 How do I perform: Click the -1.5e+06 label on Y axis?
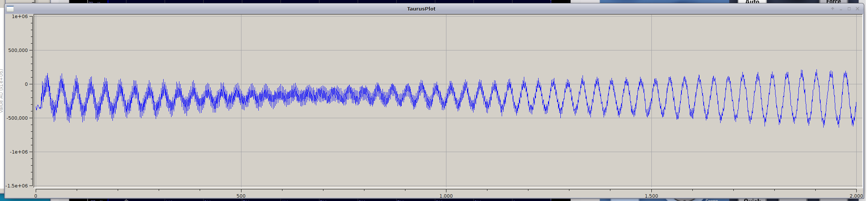pyautogui.click(x=18, y=186)
